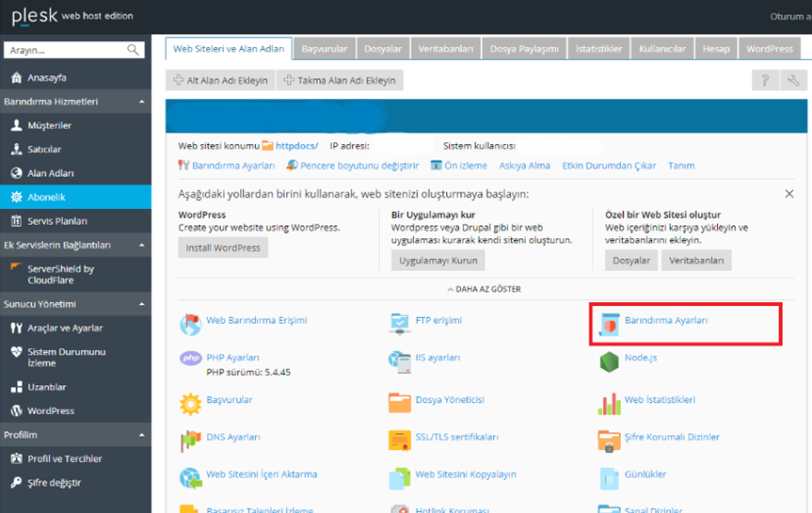The height and width of the screenshot is (513, 812).
Task: Open SSL/TLS sertifikaları certificate icon
Action: (399, 441)
